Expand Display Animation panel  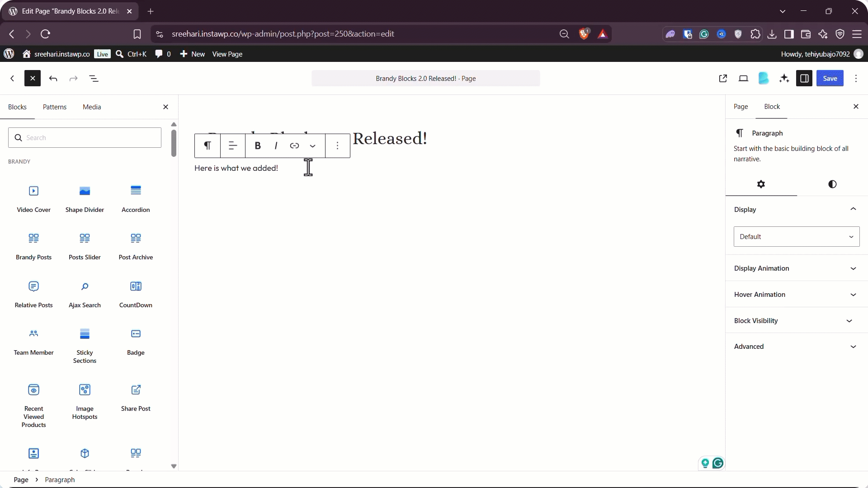[x=797, y=268]
